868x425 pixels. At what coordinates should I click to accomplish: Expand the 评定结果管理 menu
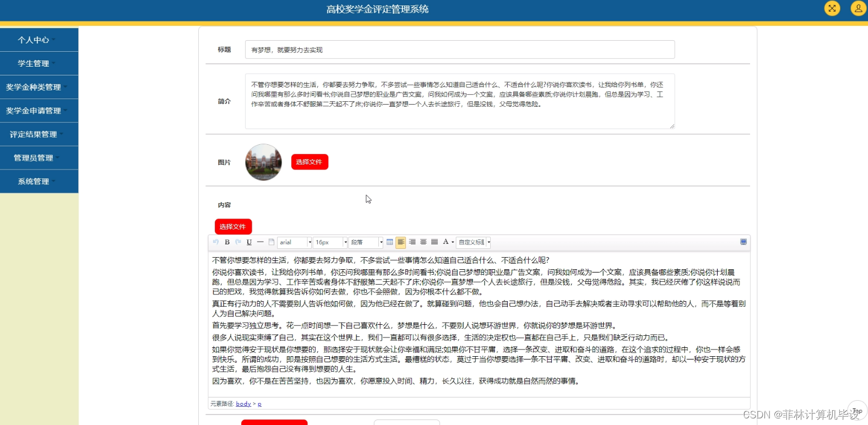[39, 134]
